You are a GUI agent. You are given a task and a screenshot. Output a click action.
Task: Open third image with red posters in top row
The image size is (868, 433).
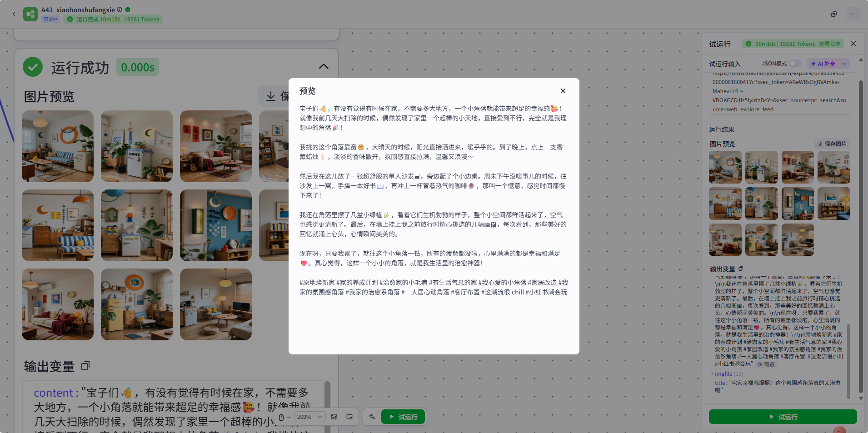(216, 146)
